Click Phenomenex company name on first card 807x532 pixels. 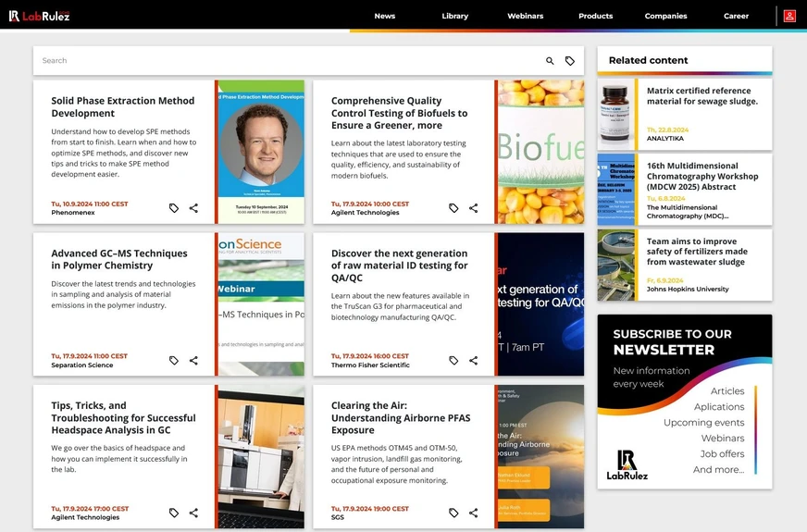pyautogui.click(x=73, y=213)
